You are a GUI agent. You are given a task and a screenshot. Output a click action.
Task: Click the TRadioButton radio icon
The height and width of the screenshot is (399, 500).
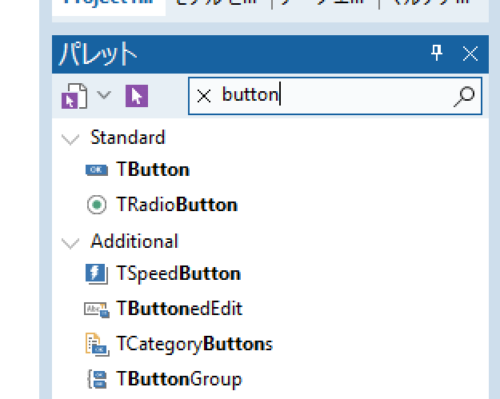(x=97, y=204)
